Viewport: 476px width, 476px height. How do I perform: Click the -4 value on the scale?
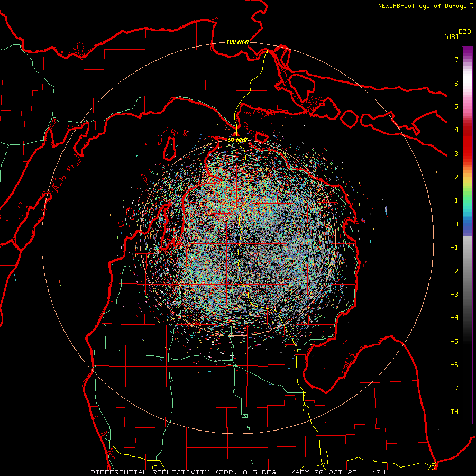454,318
